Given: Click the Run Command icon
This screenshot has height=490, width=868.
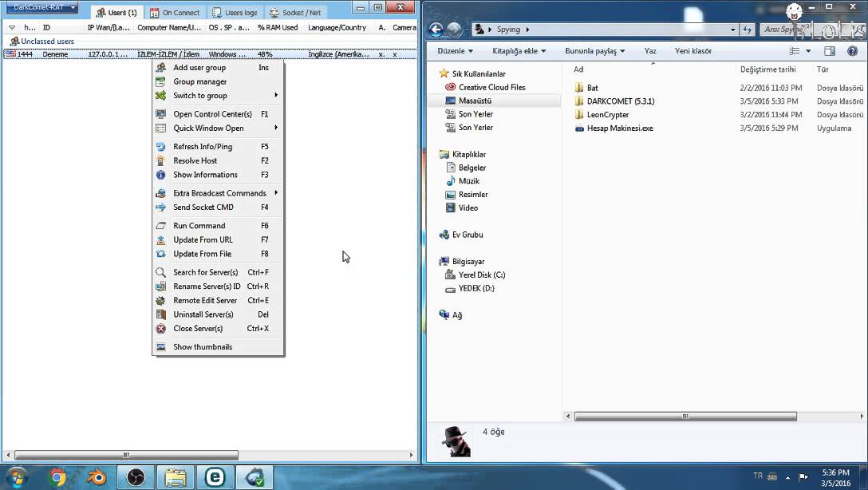Looking at the screenshot, I should click(160, 226).
